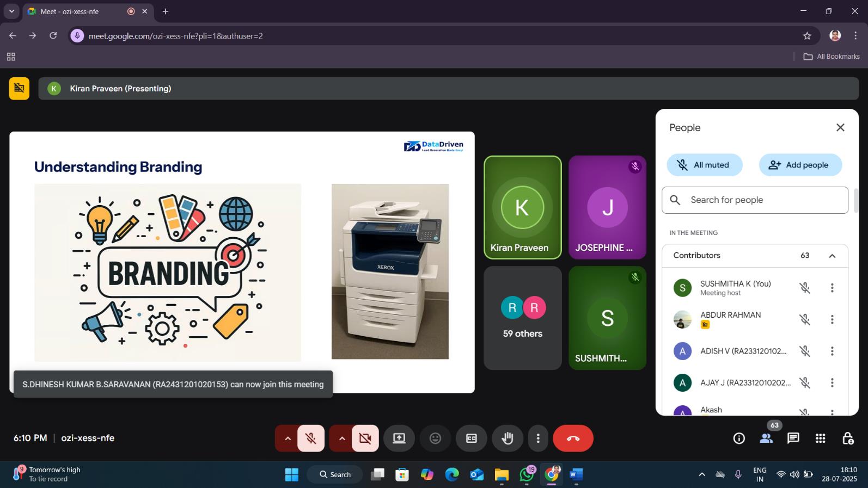This screenshot has width=868, height=488.
Task: Toggle the microphone mute button
Action: pyautogui.click(x=311, y=438)
